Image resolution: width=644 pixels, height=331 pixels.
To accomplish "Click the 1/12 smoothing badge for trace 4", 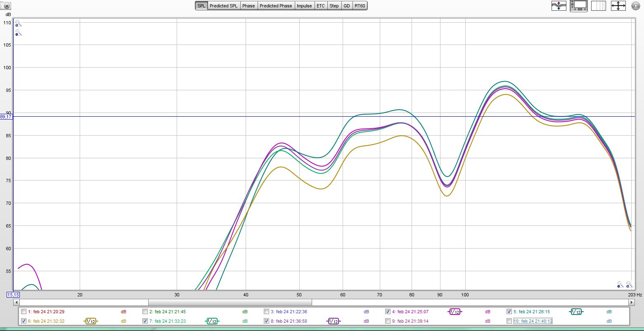I will point(455,312).
